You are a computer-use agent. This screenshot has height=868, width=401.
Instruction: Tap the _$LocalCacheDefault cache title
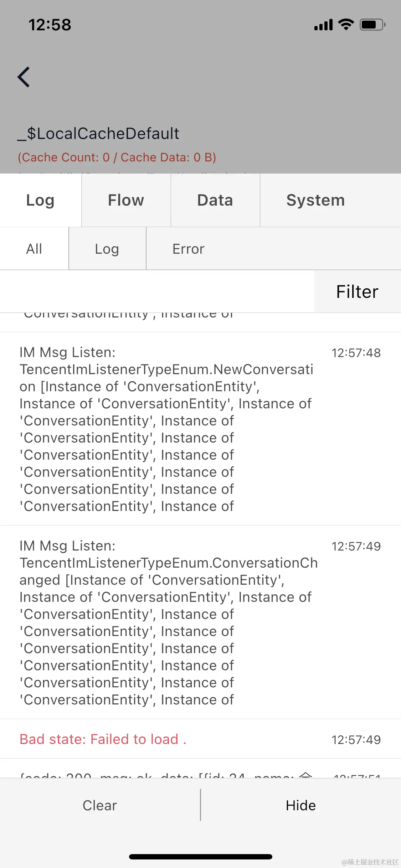pyautogui.click(x=98, y=134)
